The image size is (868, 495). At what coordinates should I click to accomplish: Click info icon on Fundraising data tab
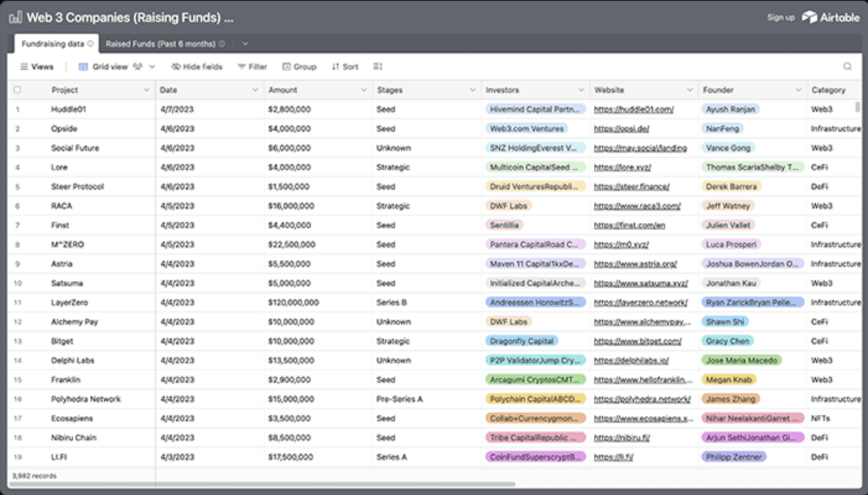[90, 44]
